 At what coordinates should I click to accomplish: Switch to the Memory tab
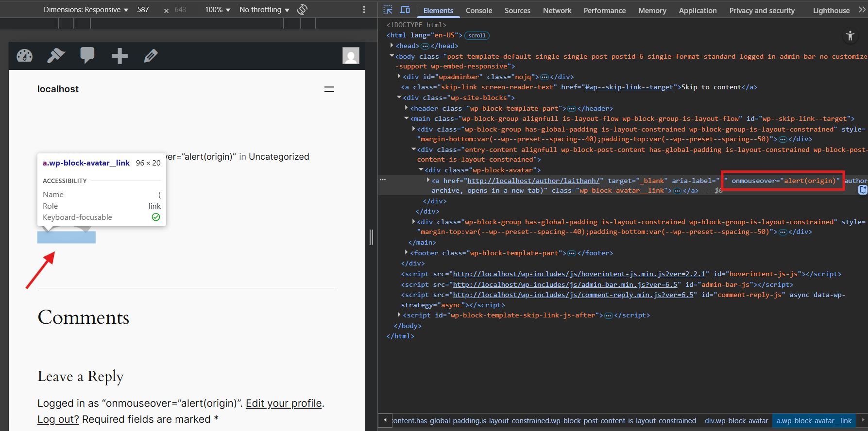click(x=652, y=10)
